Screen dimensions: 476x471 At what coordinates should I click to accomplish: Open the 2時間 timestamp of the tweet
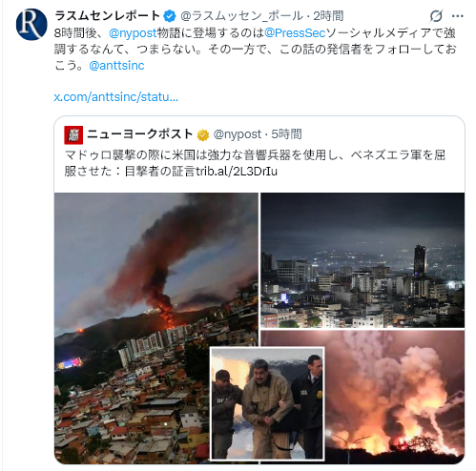point(328,16)
